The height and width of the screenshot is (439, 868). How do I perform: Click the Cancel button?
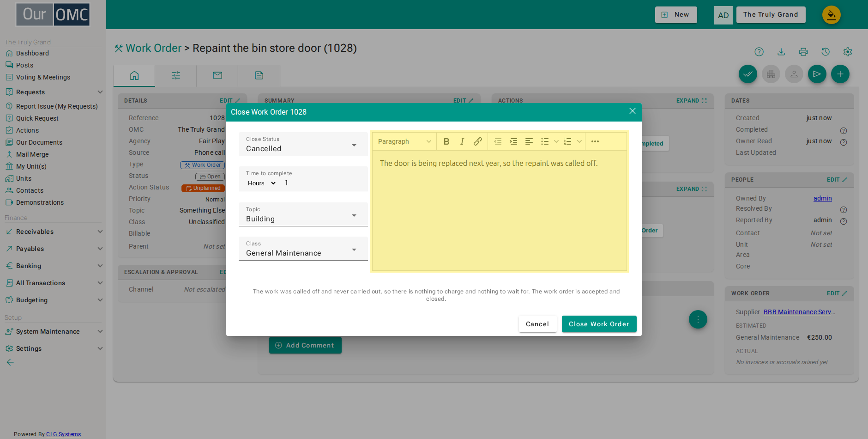[537, 324]
